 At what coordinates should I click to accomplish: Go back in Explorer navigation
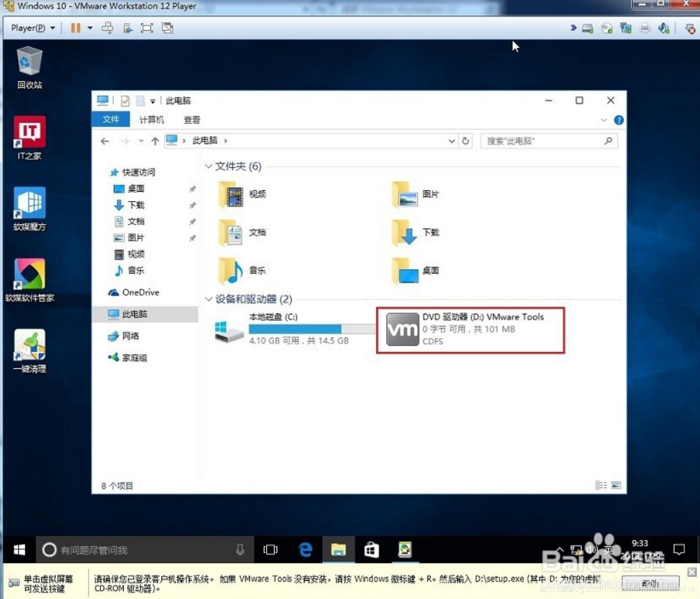[x=105, y=141]
